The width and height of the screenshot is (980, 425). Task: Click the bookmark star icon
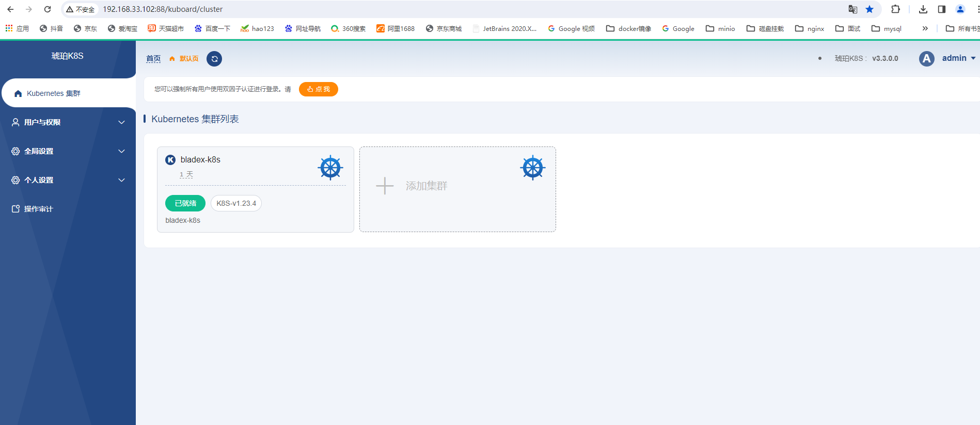click(870, 9)
